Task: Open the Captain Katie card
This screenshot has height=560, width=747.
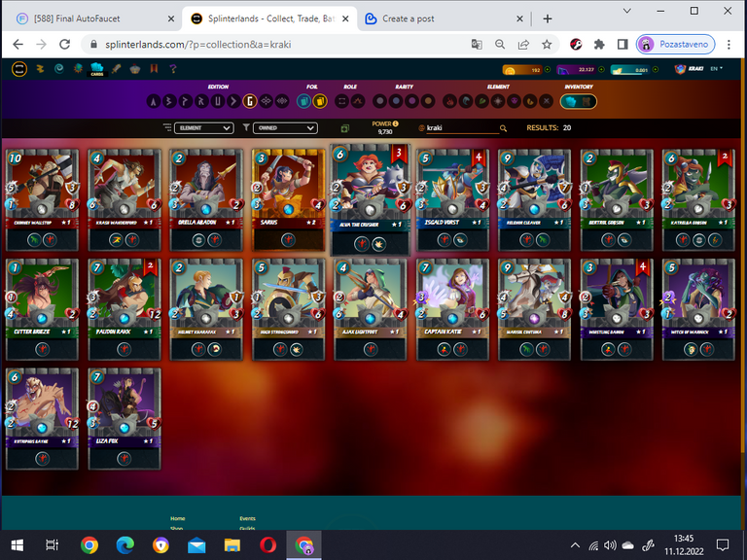Action: click(x=452, y=309)
